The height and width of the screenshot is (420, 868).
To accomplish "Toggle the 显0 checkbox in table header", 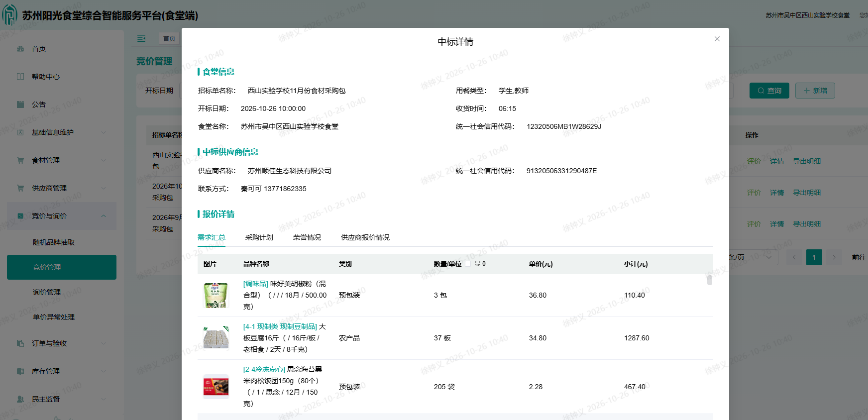I will (x=468, y=264).
